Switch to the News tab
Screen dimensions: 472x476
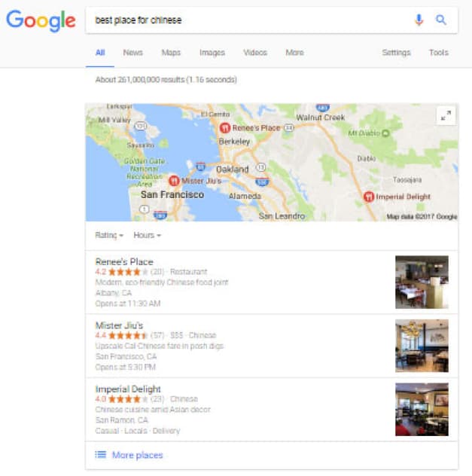click(132, 53)
